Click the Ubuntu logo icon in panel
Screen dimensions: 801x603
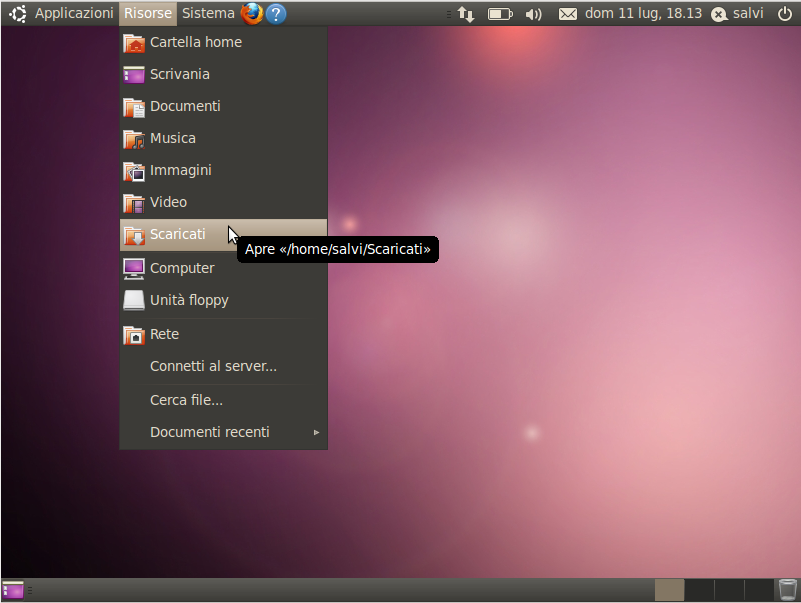tap(17, 14)
